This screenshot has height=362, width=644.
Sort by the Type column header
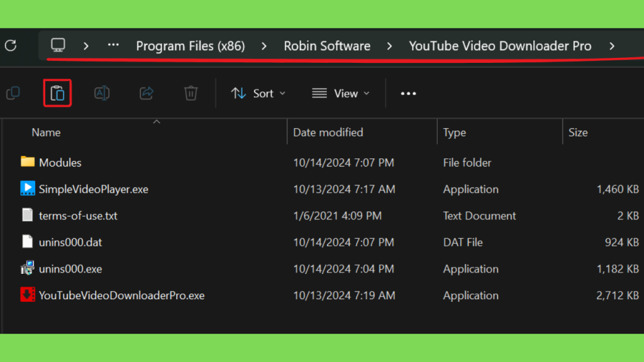tap(454, 133)
